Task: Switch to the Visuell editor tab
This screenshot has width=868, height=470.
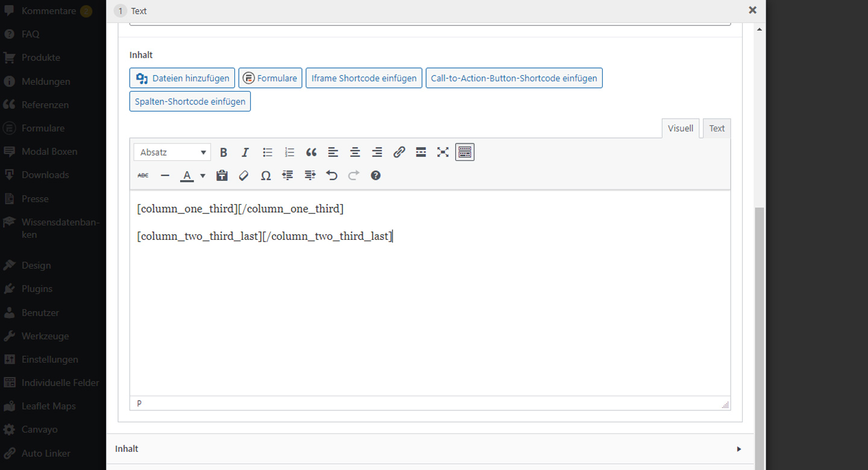Action: pyautogui.click(x=681, y=128)
